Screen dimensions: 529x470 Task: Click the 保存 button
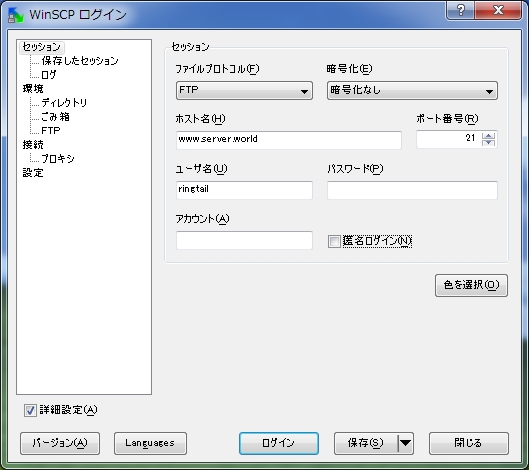pos(366,443)
